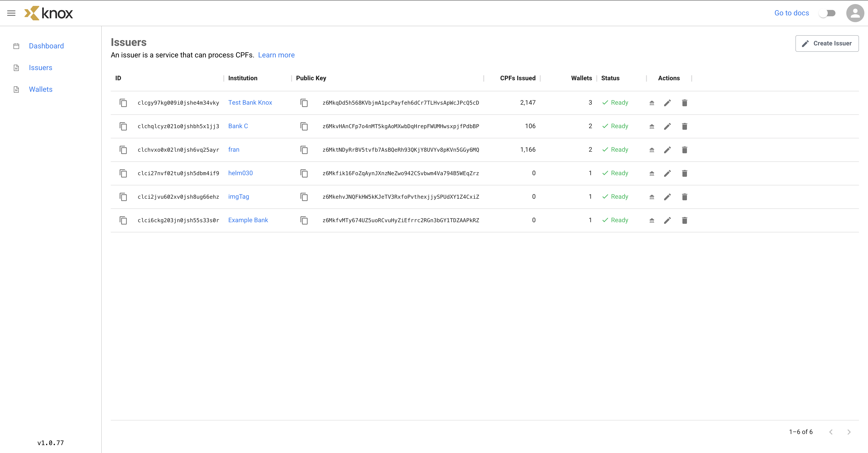This screenshot has width=868, height=453.
Task: Edit the Bank C issuer
Action: tap(667, 126)
